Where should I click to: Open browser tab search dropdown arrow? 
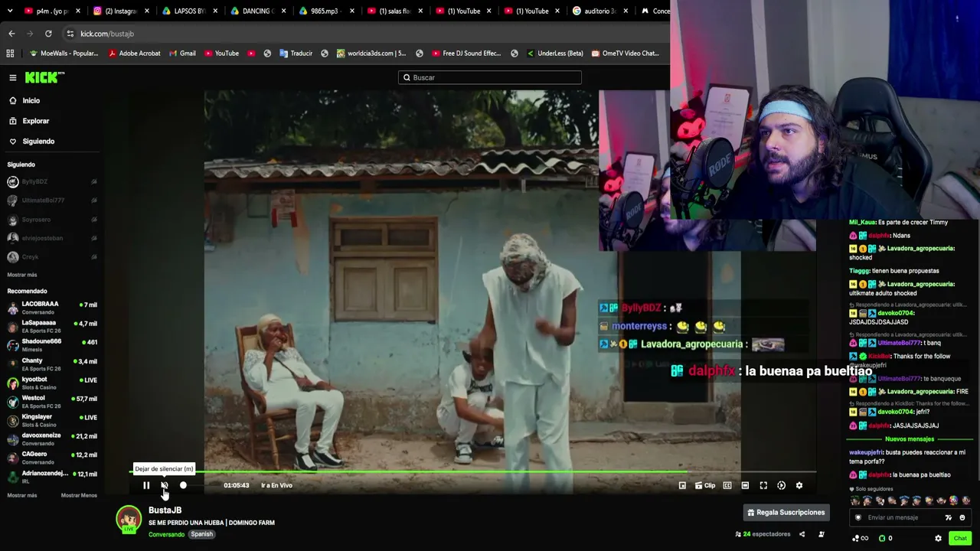(11, 11)
